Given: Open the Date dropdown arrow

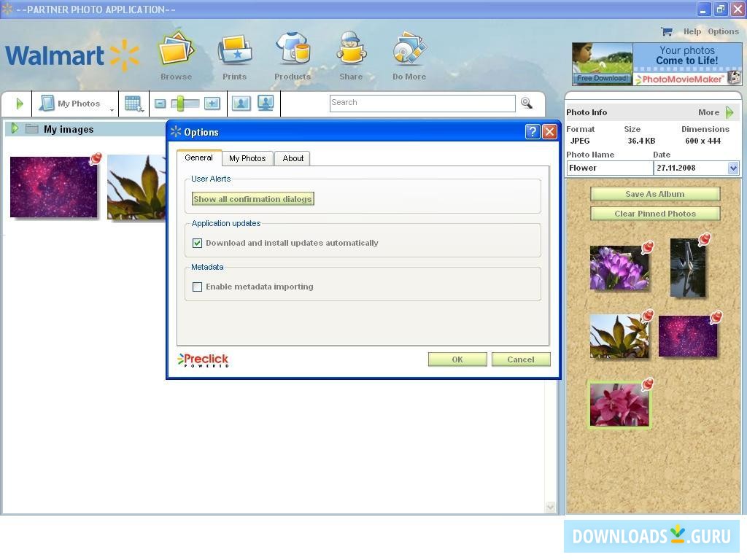Looking at the screenshot, I should coord(732,168).
